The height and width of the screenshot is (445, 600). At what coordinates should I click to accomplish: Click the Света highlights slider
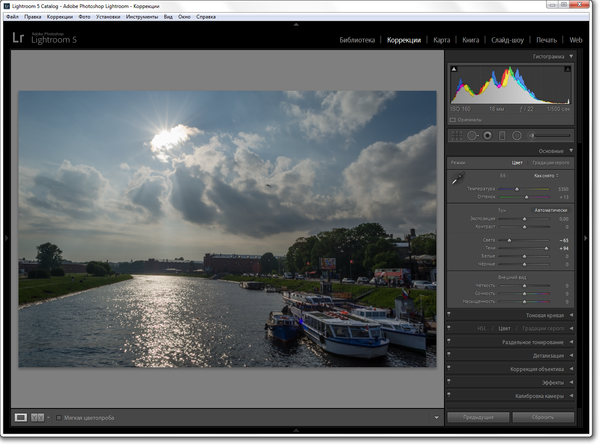[x=524, y=240]
